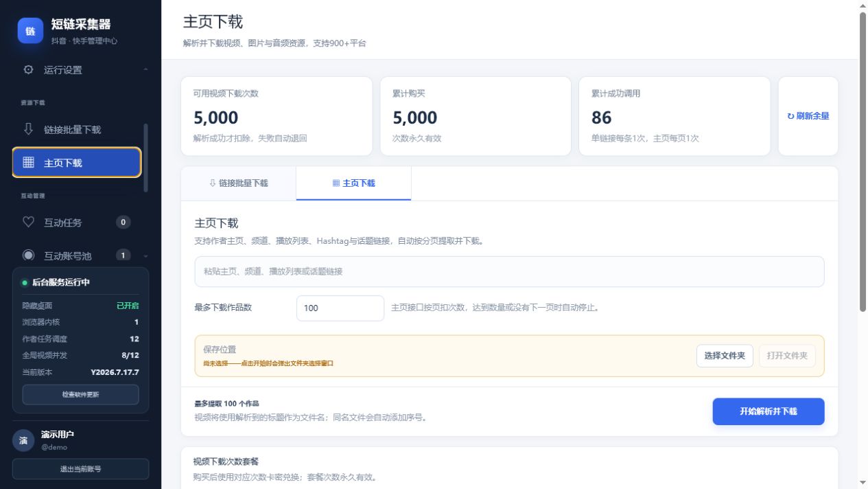
Task: Click the 视频下载次数套餐 heading
Action: coord(226,462)
